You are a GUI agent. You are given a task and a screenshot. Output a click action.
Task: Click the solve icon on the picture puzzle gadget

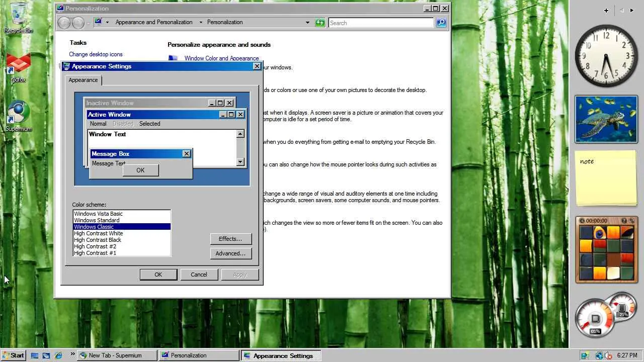point(632,221)
